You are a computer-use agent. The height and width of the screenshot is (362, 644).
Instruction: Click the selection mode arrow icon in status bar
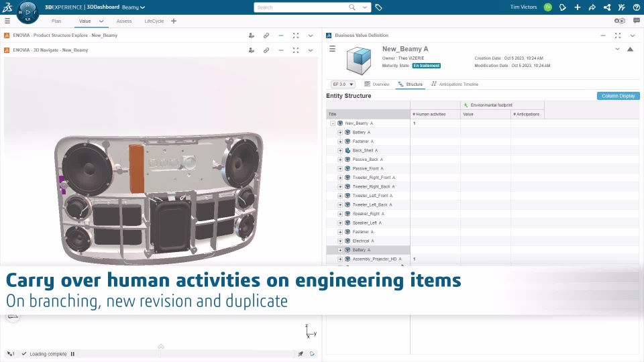[11, 354]
